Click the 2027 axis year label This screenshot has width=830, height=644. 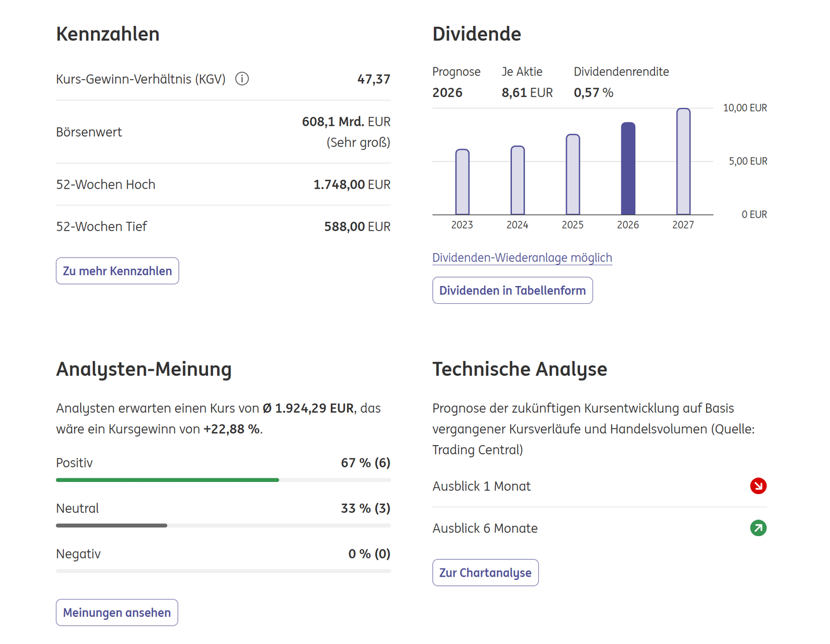684,225
